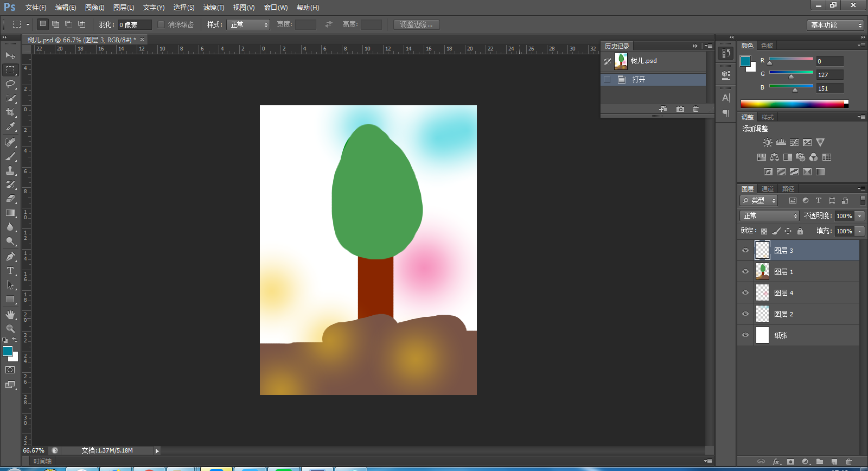Select the 打开 history state
The height and width of the screenshot is (471, 868).
[x=639, y=80]
